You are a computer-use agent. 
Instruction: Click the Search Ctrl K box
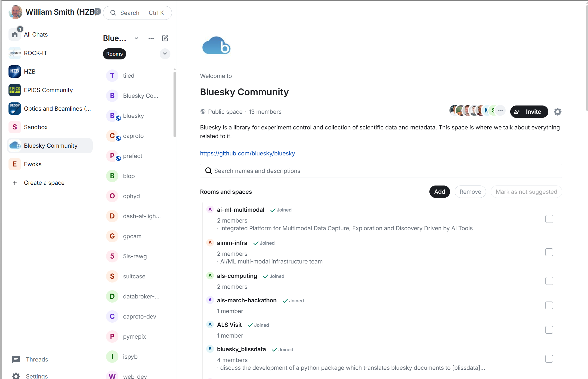click(137, 13)
